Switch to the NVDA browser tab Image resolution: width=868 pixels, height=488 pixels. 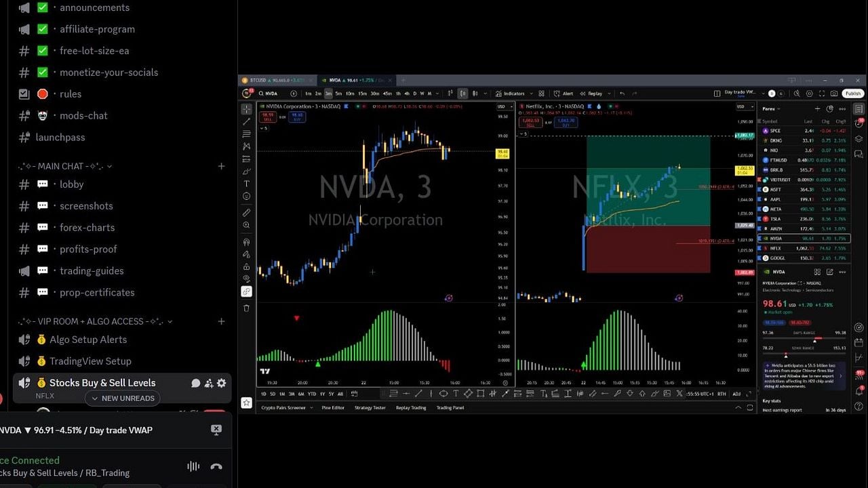point(355,80)
